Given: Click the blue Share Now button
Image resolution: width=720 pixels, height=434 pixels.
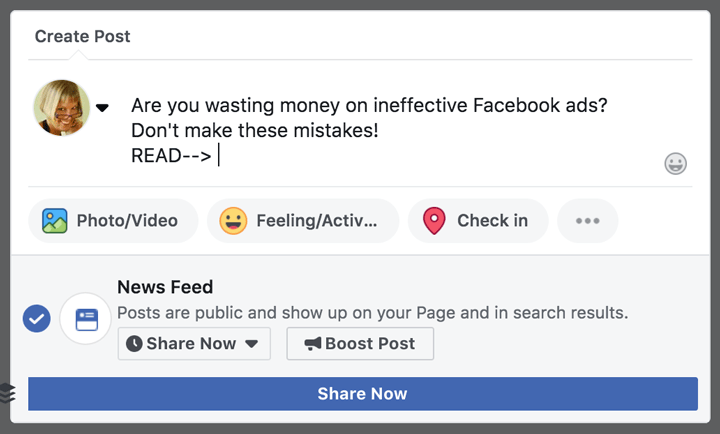Looking at the screenshot, I should click(363, 394).
